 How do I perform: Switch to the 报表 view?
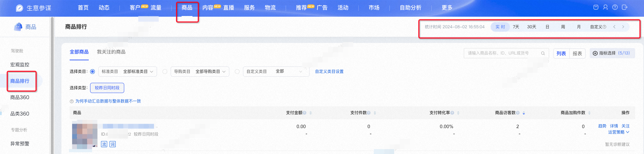click(577, 53)
